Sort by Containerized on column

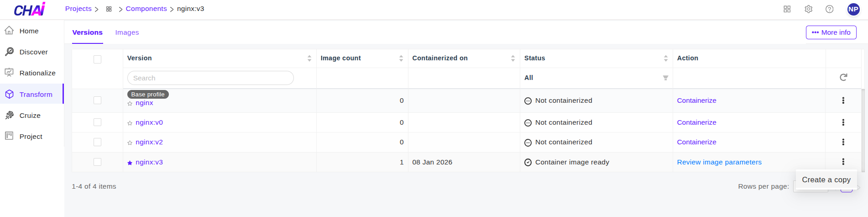pos(512,58)
